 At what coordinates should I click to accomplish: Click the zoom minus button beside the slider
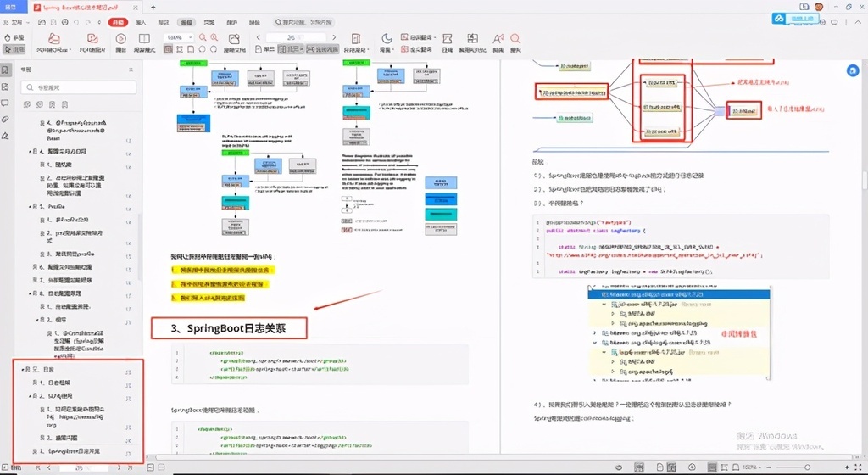point(769,467)
